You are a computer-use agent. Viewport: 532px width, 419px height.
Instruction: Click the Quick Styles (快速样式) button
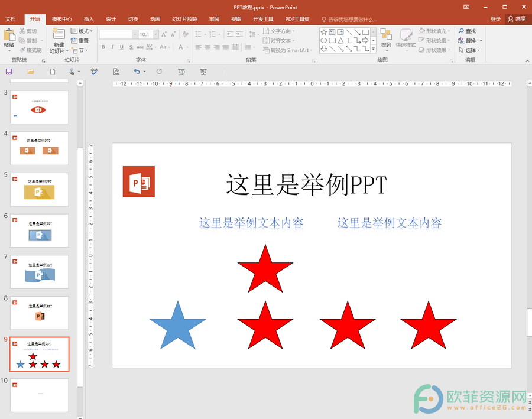pos(406,40)
